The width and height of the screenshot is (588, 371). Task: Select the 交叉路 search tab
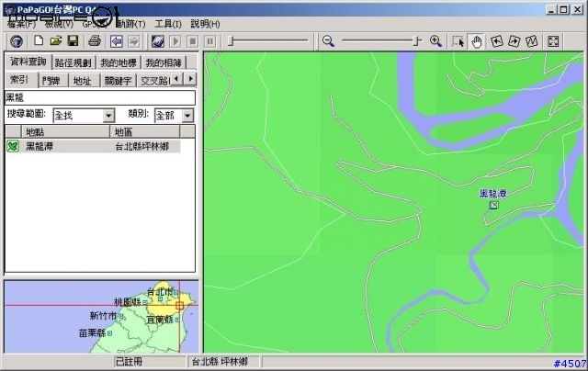point(154,81)
